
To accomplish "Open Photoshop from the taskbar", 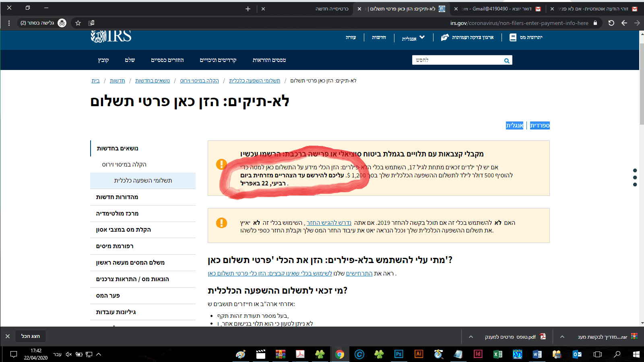I will (x=398, y=354).
